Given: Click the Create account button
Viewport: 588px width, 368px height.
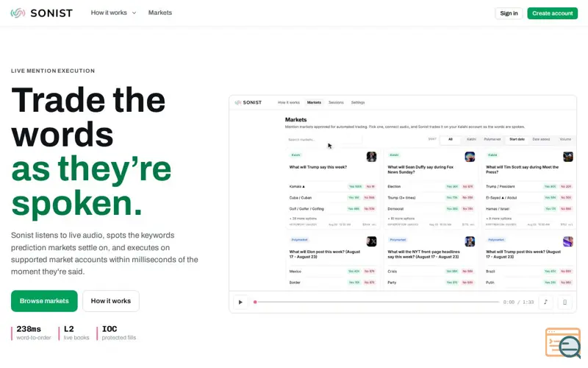Looking at the screenshot, I should (x=553, y=13).
